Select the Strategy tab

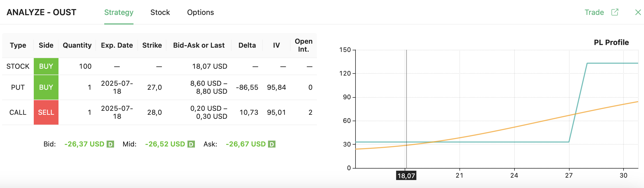click(x=119, y=12)
